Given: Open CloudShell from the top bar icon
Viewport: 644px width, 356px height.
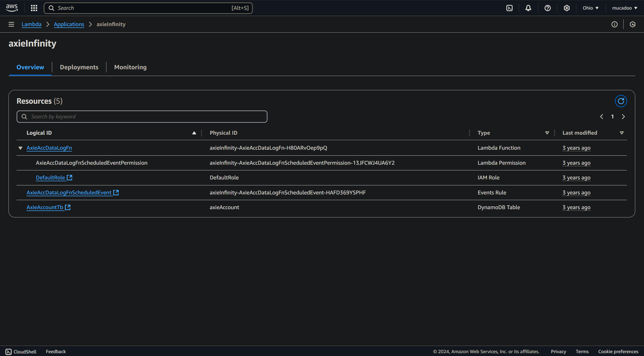Looking at the screenshot, I should pyautogui.click(x=509, y=8).
